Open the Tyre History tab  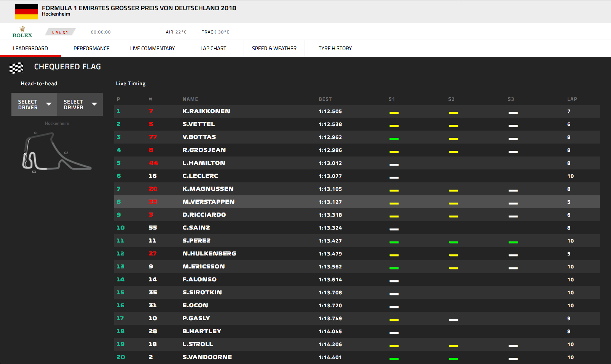[335, 48]
